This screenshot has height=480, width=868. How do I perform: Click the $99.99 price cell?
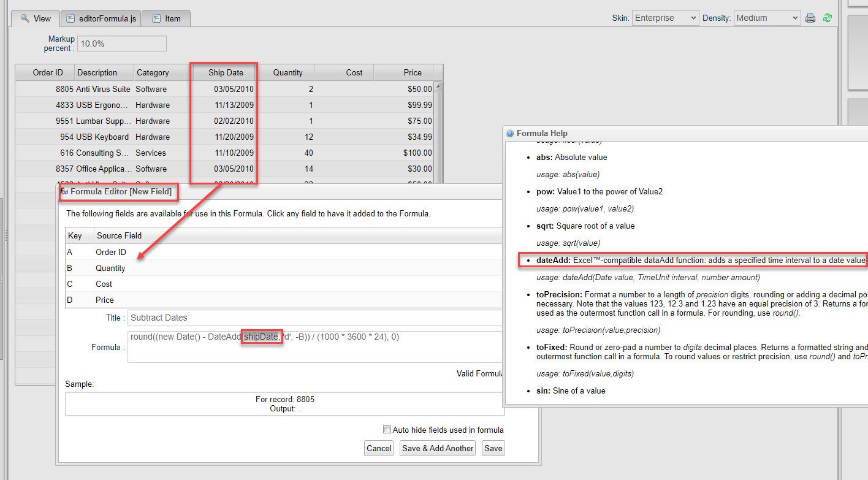pos(403,105)
